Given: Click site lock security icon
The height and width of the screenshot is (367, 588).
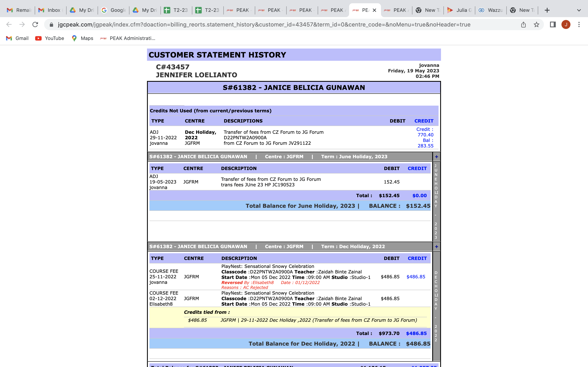Looking at the screenshot, I should pyautogui.click(x=51, y=24).
